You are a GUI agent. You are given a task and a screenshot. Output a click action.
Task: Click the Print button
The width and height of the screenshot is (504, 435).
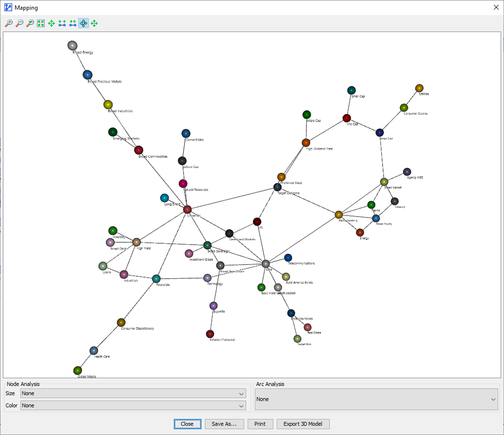click(x=260, y=424)
